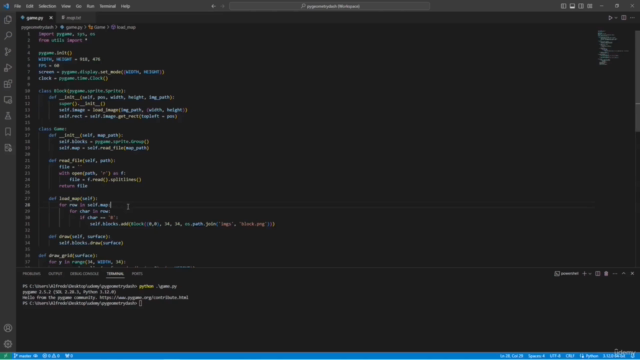Image resolution: width=640 pixels, height=360 pixels.
Task: Switch to the Output panel tab
Action: pos(55,273)
